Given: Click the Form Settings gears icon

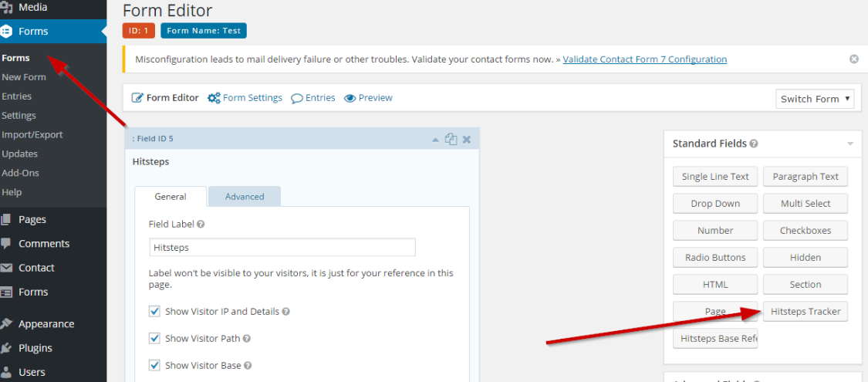Looking at the screenshot, I should (214, 98).
